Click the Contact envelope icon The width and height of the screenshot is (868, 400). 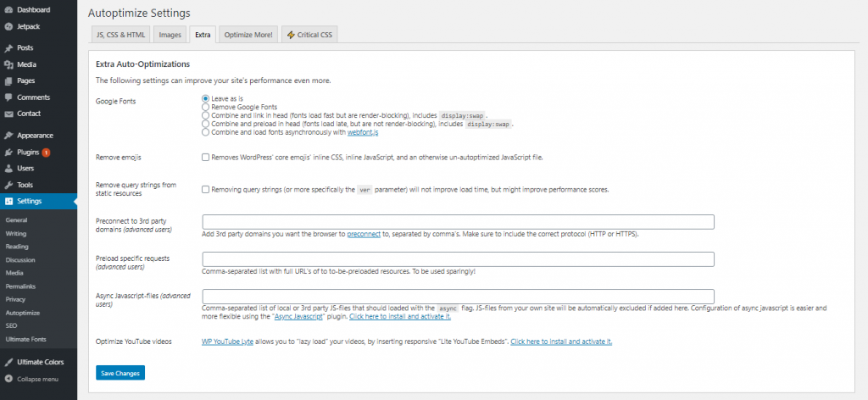click(x=8, y=114)
